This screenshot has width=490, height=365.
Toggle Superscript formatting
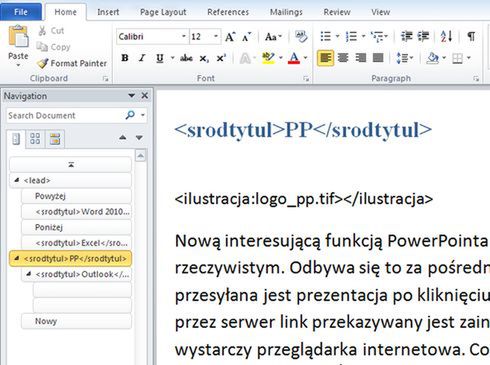(x=221, y=58)
